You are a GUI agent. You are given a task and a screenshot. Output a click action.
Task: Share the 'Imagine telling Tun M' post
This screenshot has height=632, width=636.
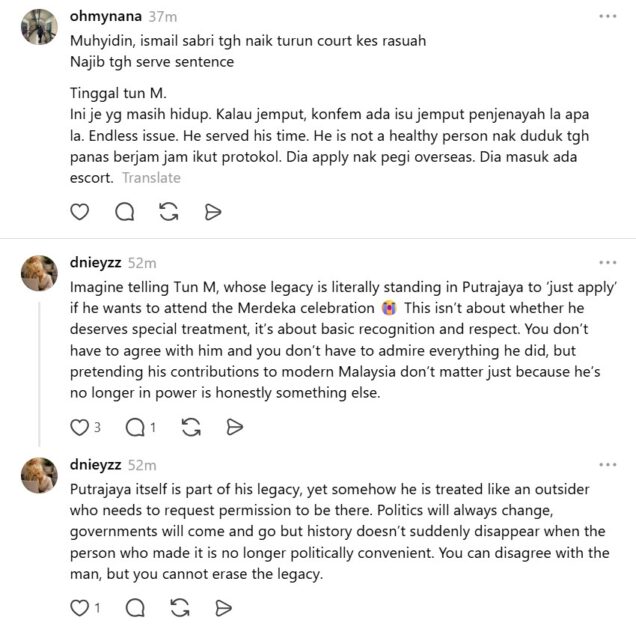(x=234, y=427)
